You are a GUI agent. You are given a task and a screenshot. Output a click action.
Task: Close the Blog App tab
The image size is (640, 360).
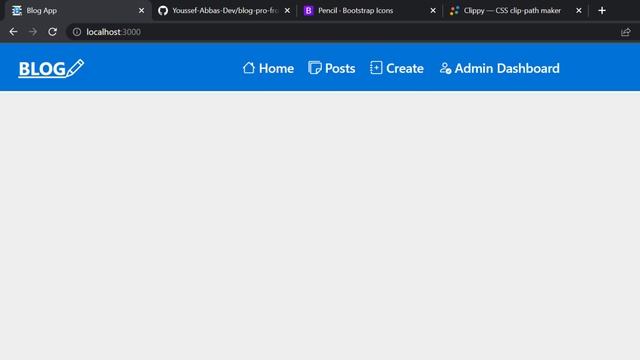(142, 11)
